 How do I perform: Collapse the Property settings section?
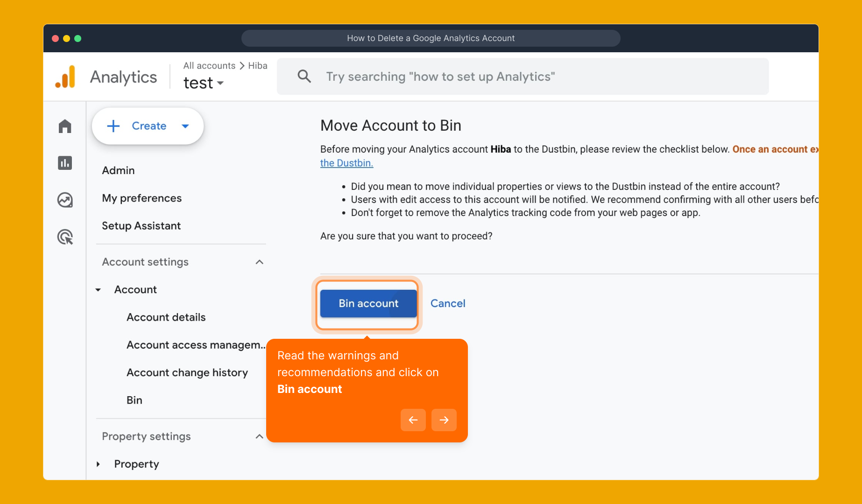[x=259, y=437]
